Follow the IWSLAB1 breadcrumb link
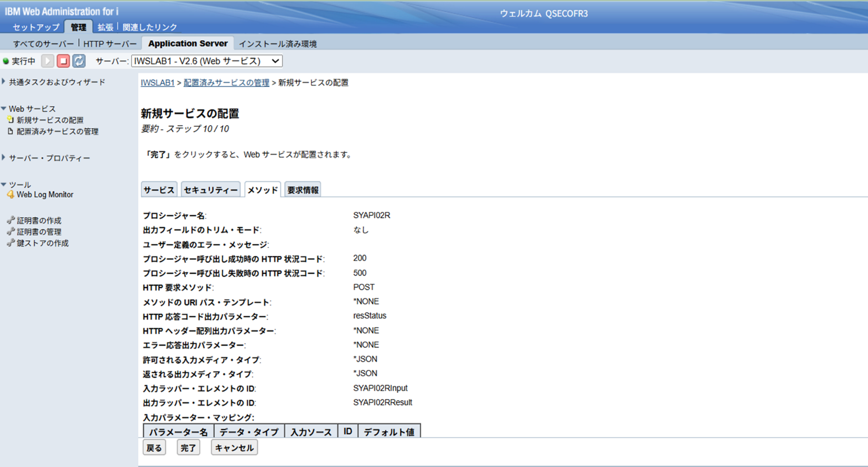Image resolution: width=868 pixels, height=467 pixels. point(157,83)
